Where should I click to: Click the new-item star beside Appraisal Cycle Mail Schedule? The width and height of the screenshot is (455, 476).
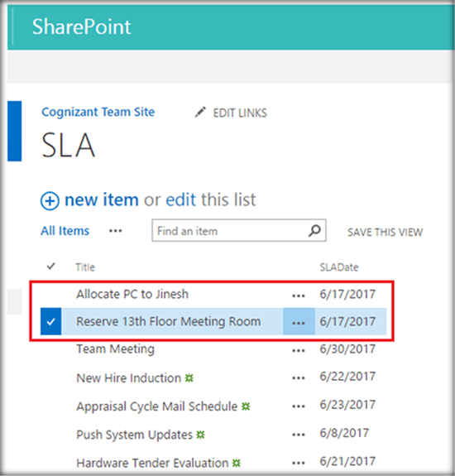(246, 406)
